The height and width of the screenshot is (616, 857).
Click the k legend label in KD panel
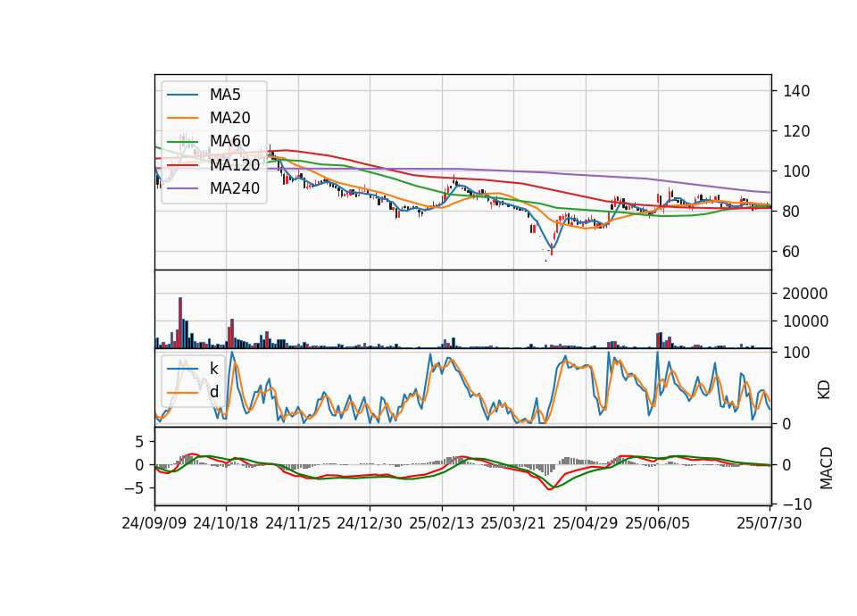213,369
